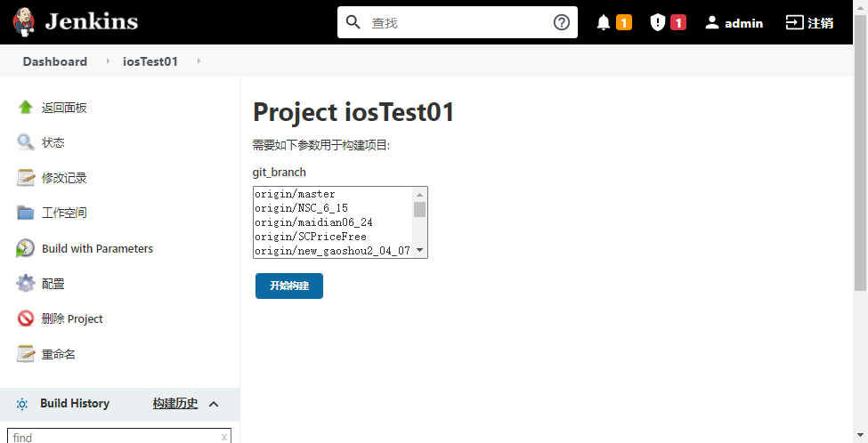Open the search help question-mark icon
Screen dimensions: 868x443
562,22
